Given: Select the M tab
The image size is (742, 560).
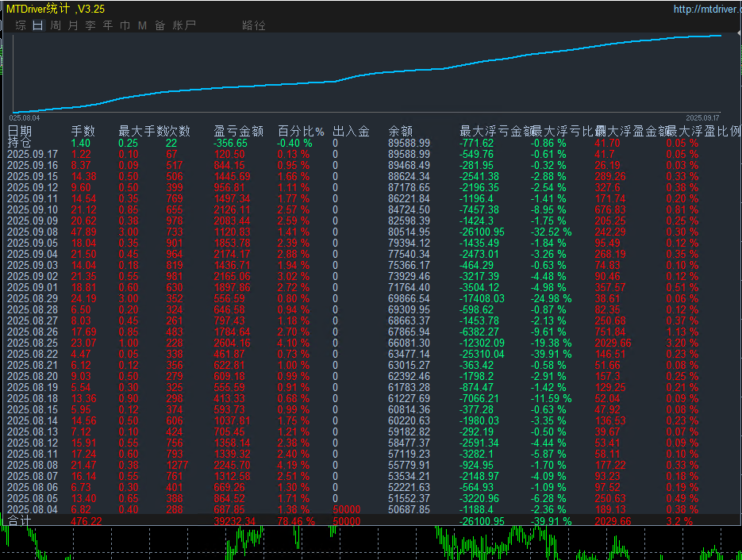Looking at the screenshot, I should coord(142,25).
